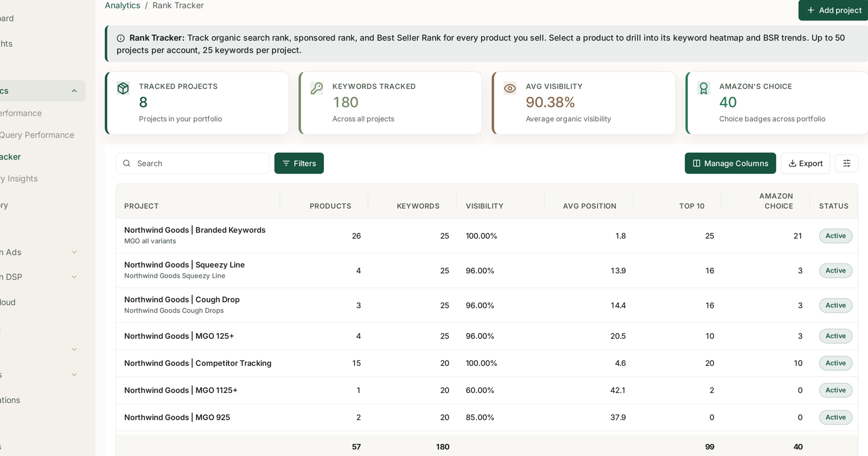Go to the Analytics breadcrumb
Screen dimensions: 868x456
(x=122, y=5)
